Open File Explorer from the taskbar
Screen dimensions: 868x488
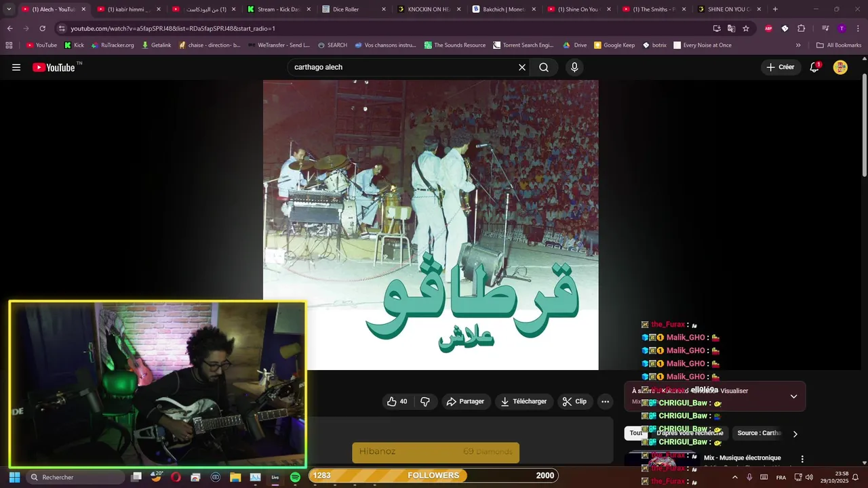click(235, 477)
